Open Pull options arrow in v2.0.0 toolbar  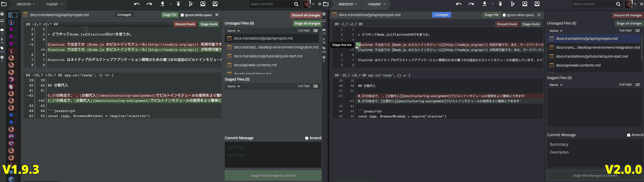(x=493, y=4)
